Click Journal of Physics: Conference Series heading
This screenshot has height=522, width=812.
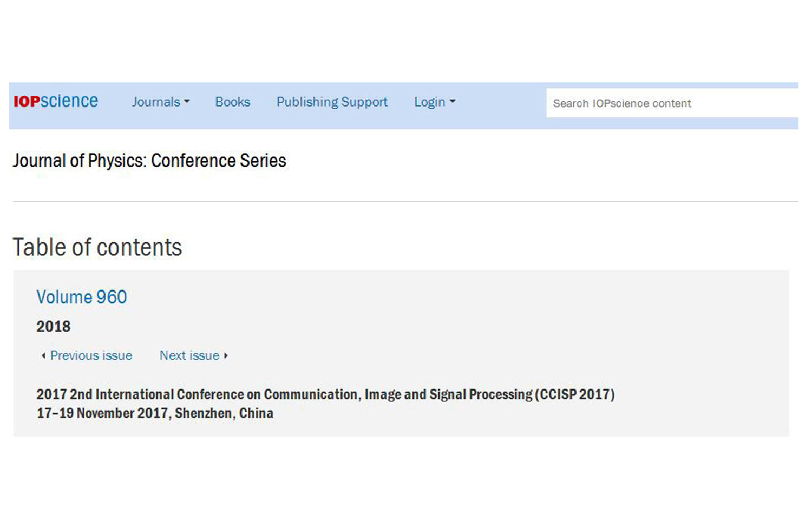click(x=149, y=161)
